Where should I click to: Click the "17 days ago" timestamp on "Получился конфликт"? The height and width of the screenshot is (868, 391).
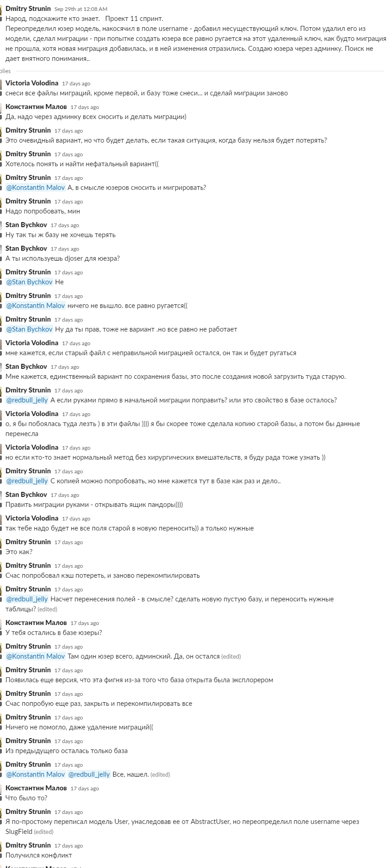[69, 846]
